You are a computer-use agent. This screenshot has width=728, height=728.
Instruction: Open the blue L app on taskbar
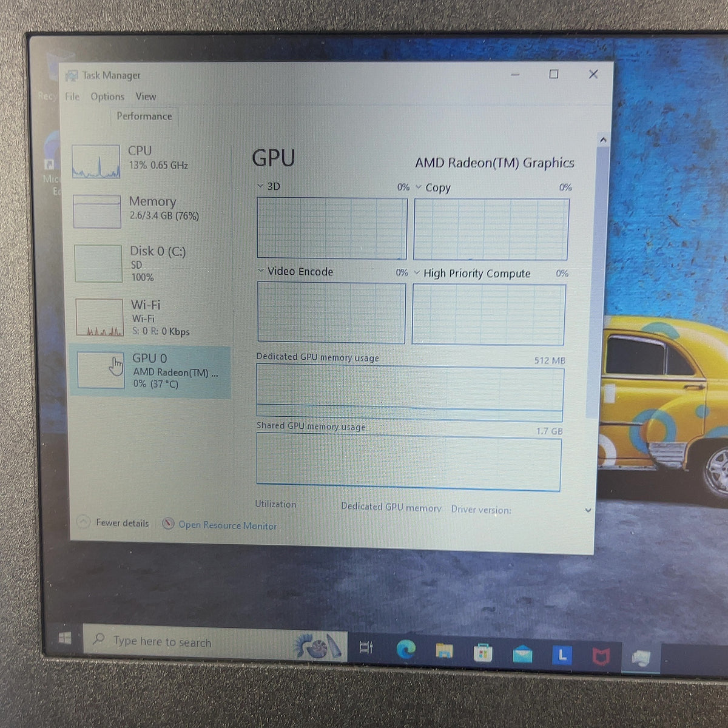coord(562,655)
